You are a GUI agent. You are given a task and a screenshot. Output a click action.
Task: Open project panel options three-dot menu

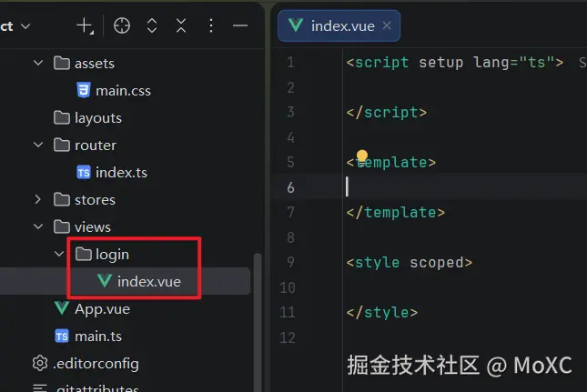(x=211, y=25)
